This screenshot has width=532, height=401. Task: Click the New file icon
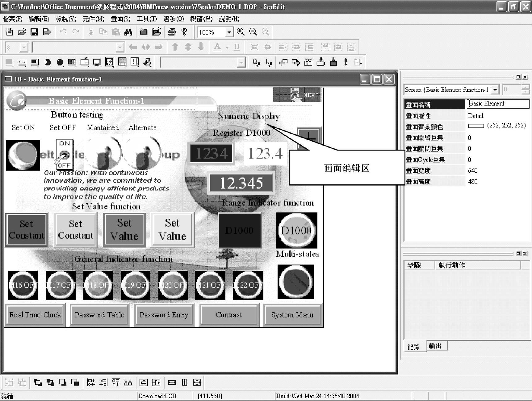pyautogui.click(x=9, y=32)
